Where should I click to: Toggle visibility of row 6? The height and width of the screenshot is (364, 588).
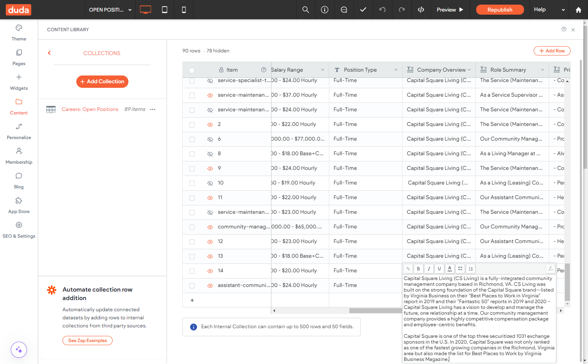(x=210, y=139)
